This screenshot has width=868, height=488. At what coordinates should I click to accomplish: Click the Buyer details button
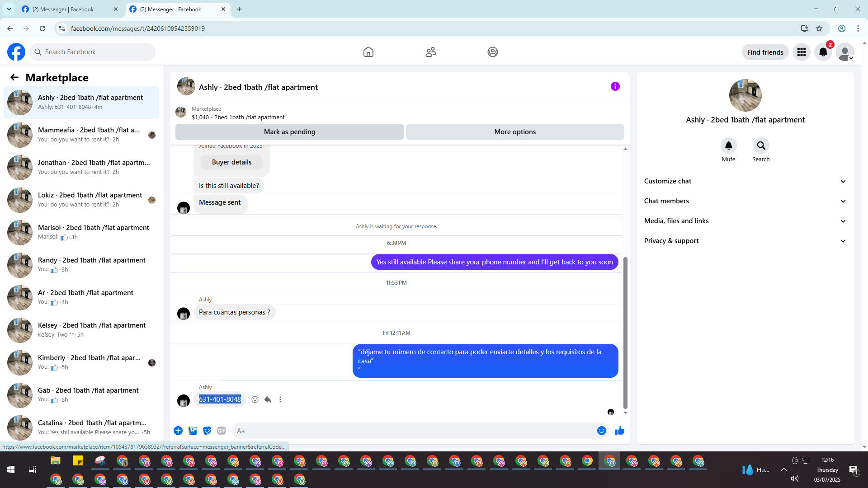(x=231, y=162)
